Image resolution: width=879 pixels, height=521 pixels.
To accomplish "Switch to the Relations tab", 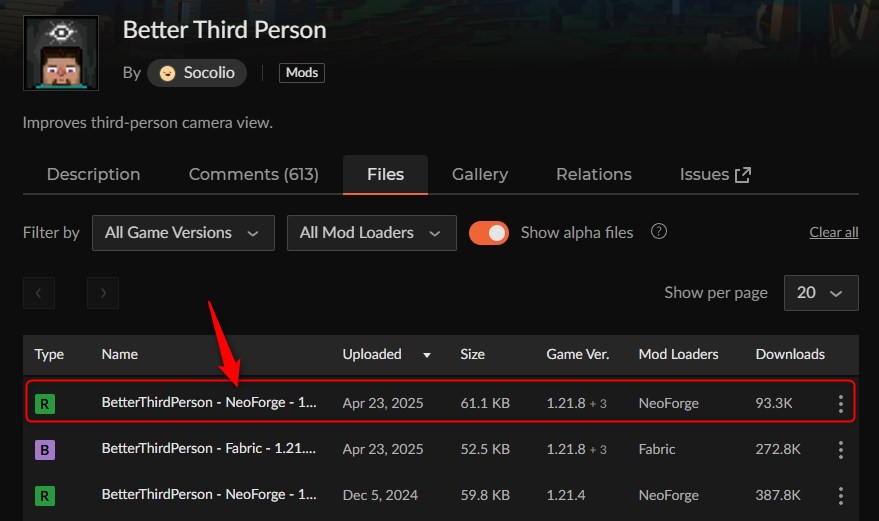I will [x=594, y=174].
